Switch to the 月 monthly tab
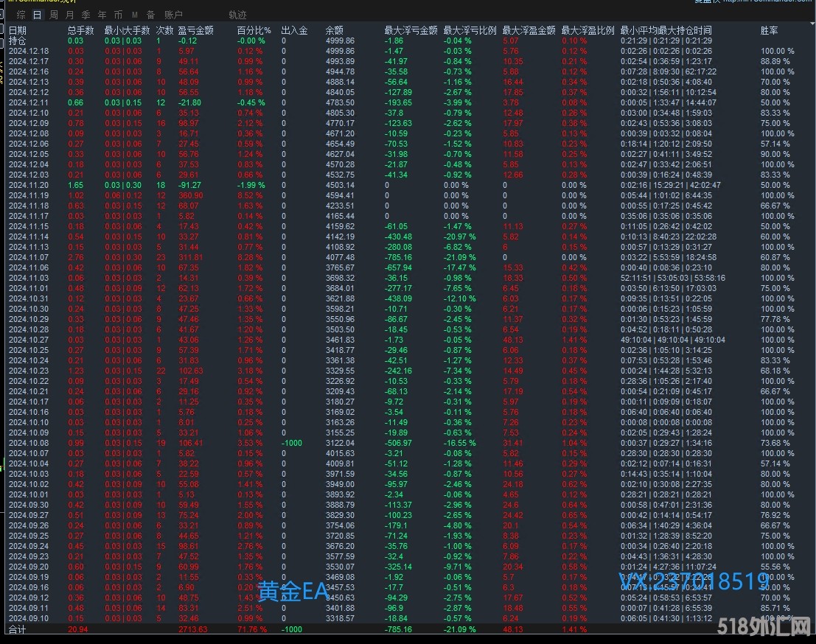 [x=70, y=15]
